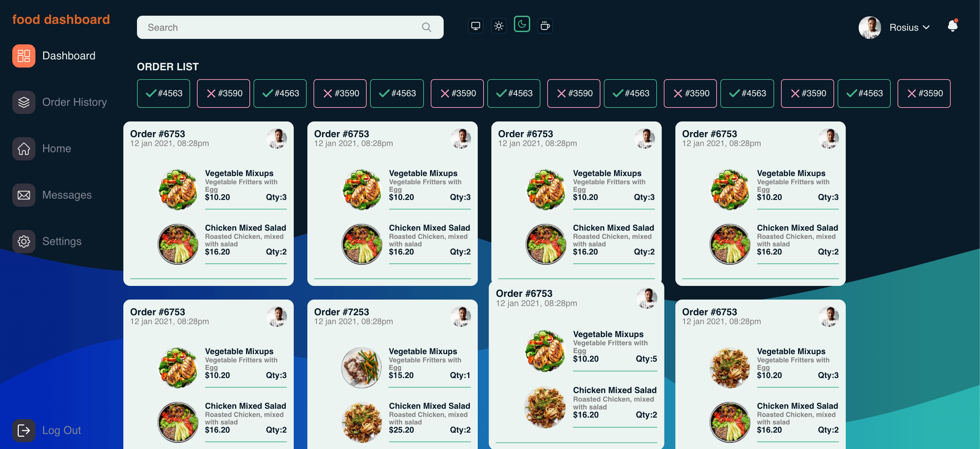The height and width of the screenshot is (449, 980).
Task: Click the search magnifier in the search bar
Action: tap(426, 27)
